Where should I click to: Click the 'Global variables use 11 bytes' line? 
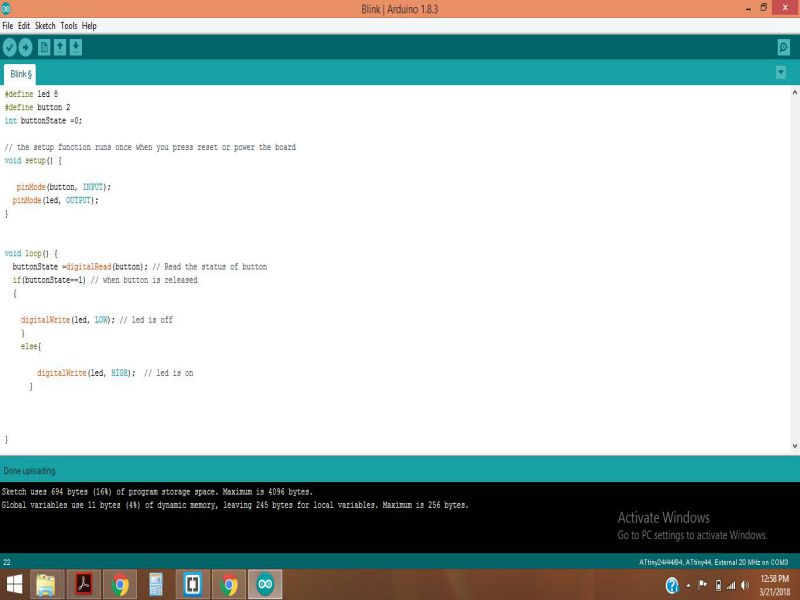(x=235, y=505)
